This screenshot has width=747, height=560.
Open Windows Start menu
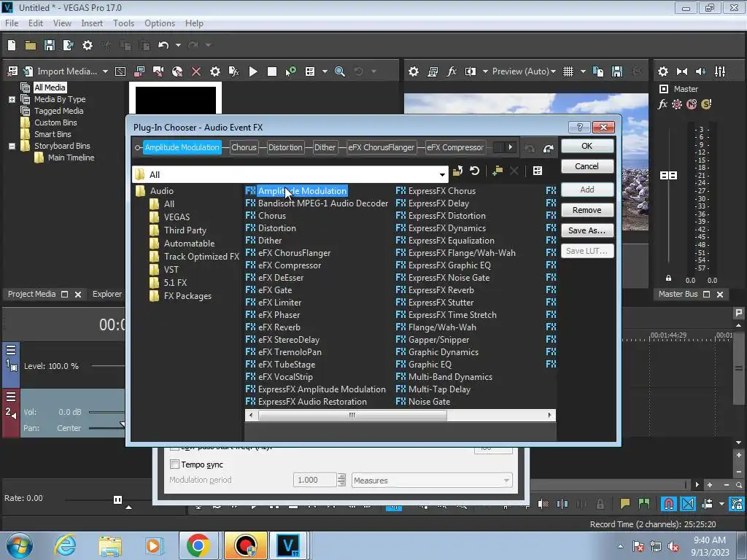pos(19,545)
